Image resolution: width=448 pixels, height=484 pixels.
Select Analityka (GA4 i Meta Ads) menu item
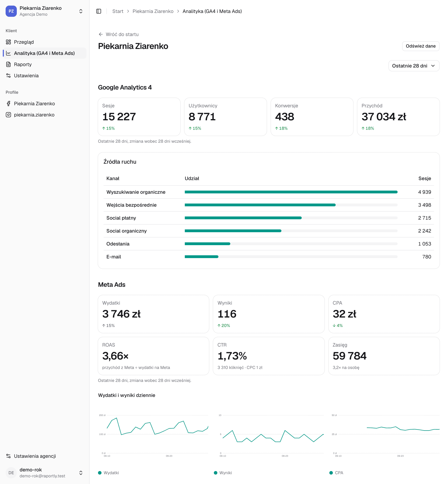(45, 53)
